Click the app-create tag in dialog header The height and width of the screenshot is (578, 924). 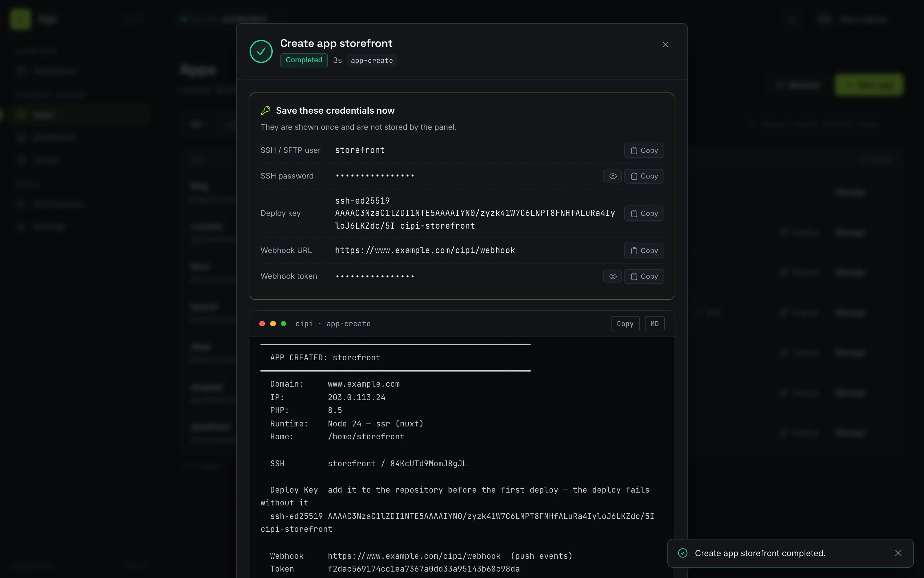point(372,60)
